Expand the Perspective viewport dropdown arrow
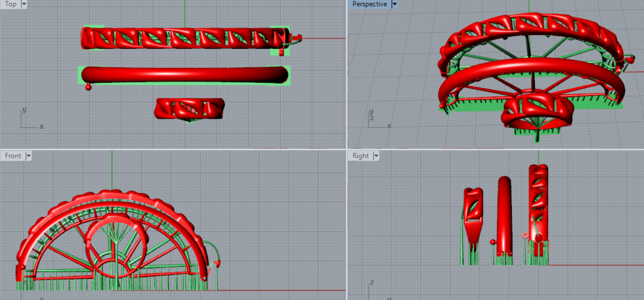The height and width of the screenshot is (300, 644). 394,4
